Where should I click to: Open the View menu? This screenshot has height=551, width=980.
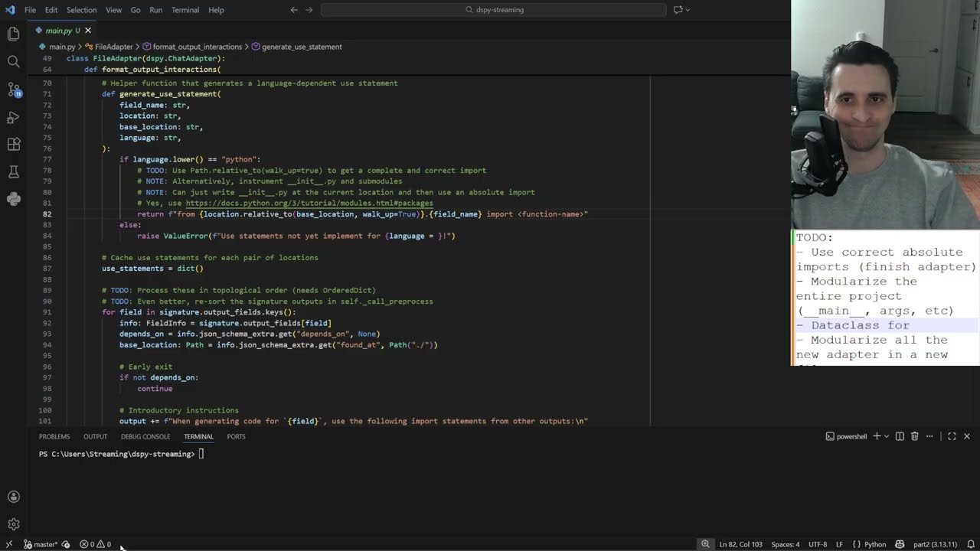coord(113,10)
